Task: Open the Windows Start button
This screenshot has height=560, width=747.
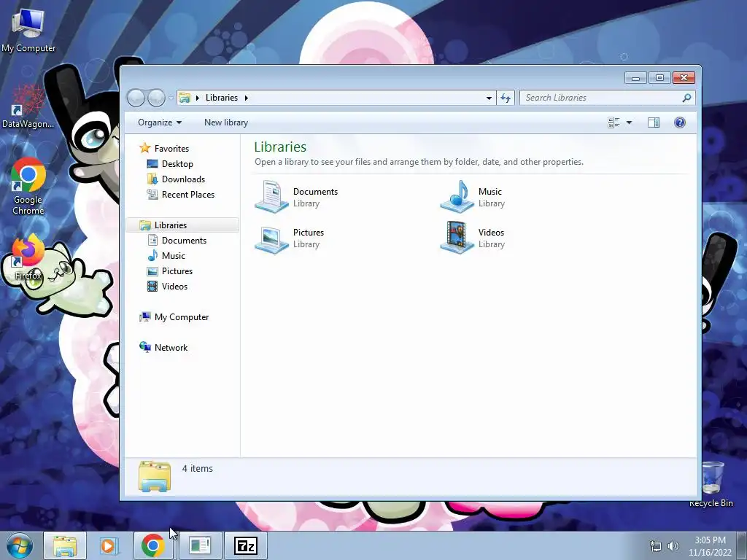Action: tap(20, 545)
